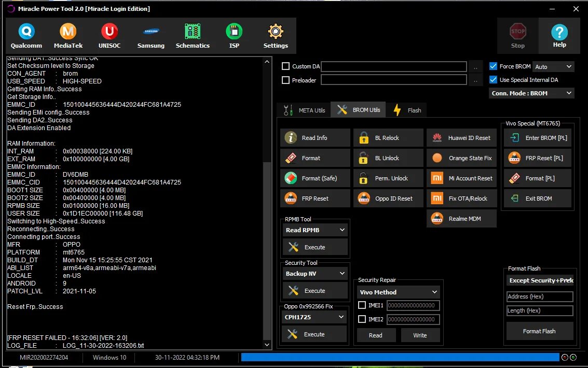Click Enter BROM [PL]
Screen dimensions: 588x368
[538, 138]
